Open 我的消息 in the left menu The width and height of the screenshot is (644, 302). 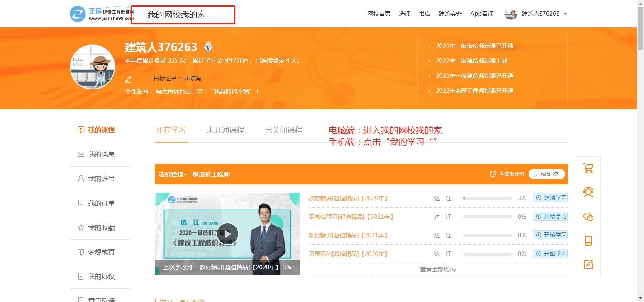point(101,155)
